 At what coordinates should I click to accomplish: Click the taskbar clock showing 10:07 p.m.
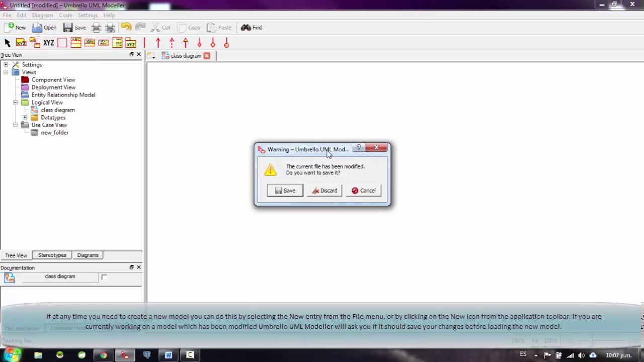[x=618, y=355]
